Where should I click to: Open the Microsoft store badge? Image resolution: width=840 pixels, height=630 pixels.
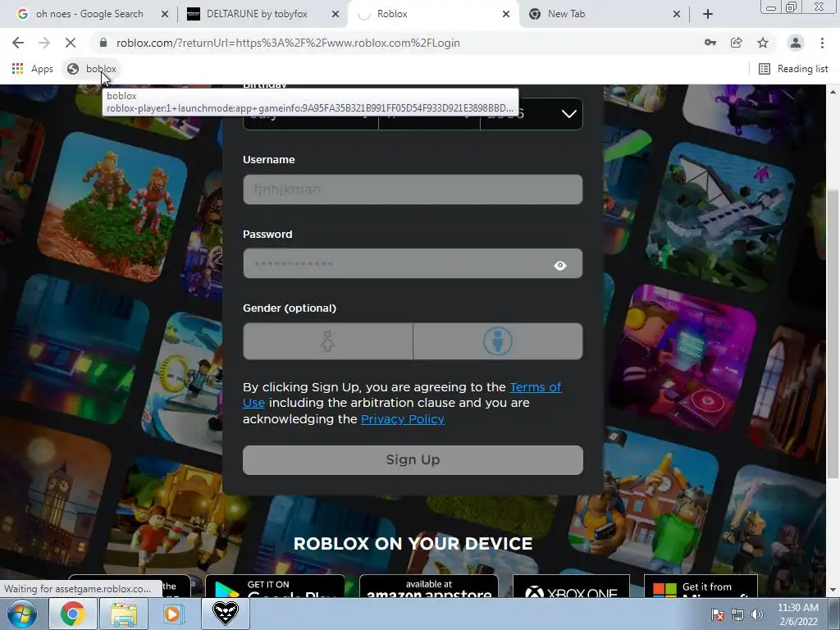click(701, 587)
